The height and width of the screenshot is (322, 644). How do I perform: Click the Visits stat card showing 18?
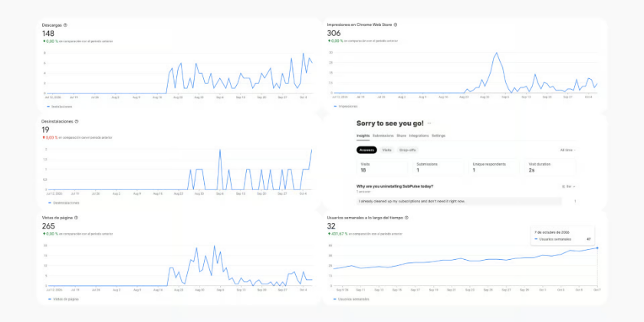(382, 167)
